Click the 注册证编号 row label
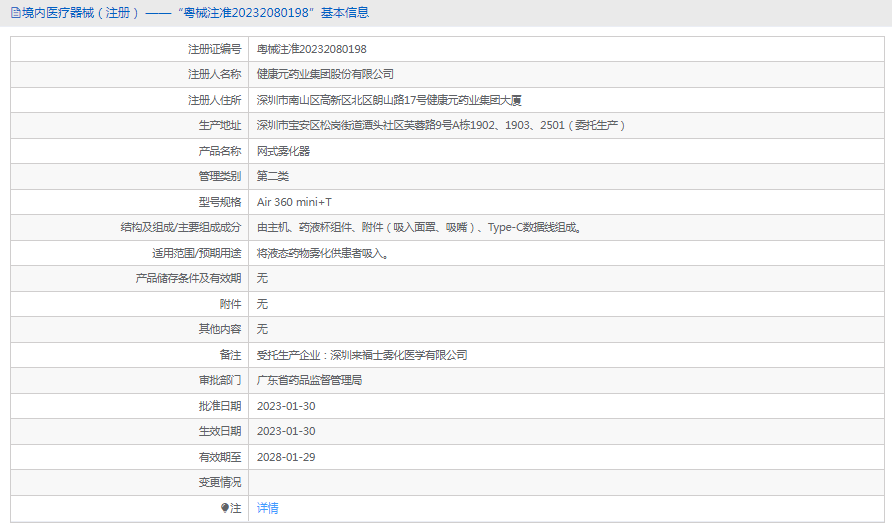Image resolution: width=892 pixels, height=530 pixels. (x=214, y=49)
